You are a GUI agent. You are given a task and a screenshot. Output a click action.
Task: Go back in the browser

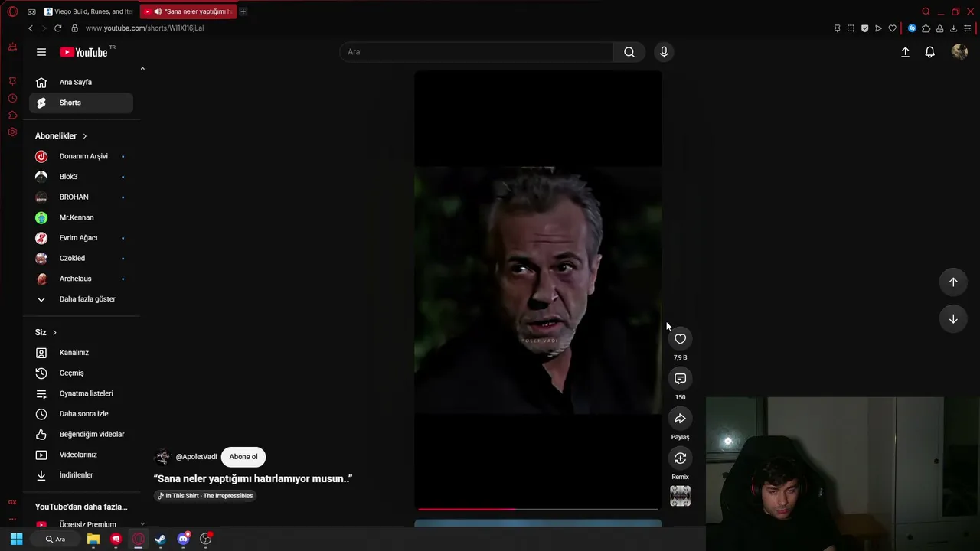pyautogui.click(x=31, y=28)
